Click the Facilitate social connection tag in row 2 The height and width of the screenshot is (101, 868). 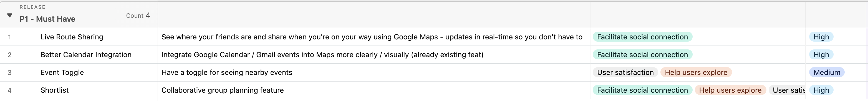pos(642,55)
